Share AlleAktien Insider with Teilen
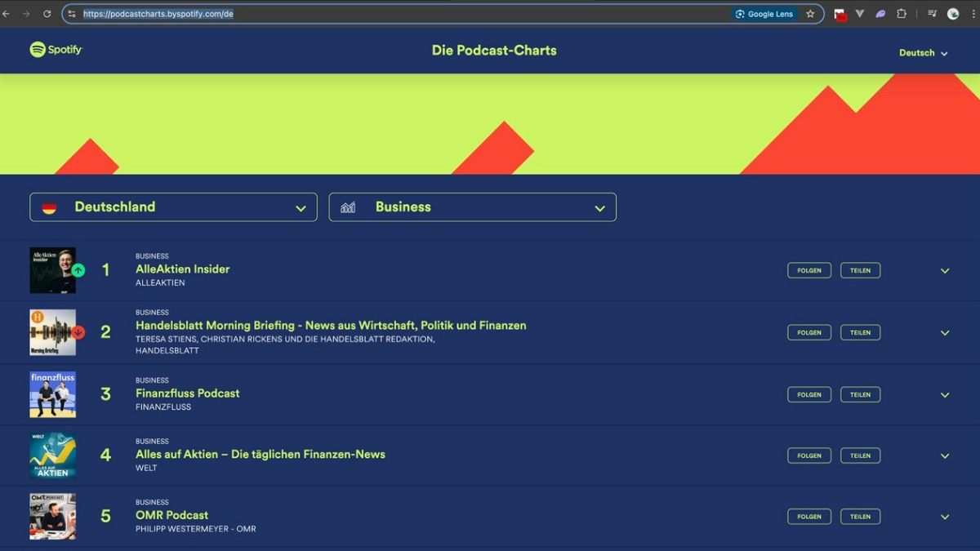 [x=860, y=270]
